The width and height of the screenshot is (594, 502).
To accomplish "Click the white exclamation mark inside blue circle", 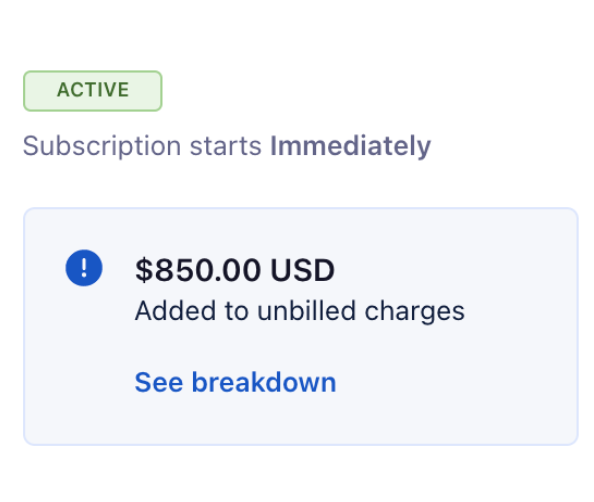I will 84,268.
